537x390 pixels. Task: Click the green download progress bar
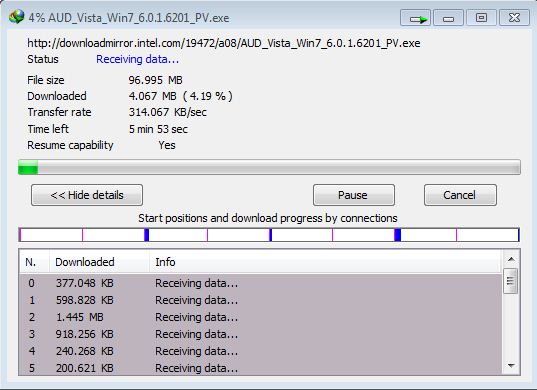pos(269,167)
